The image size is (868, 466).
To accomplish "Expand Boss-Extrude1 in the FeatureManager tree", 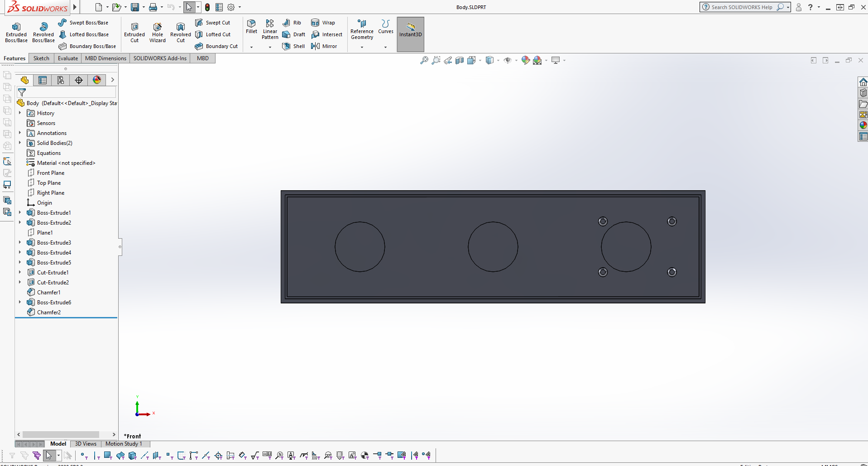I will coord(19,212).
